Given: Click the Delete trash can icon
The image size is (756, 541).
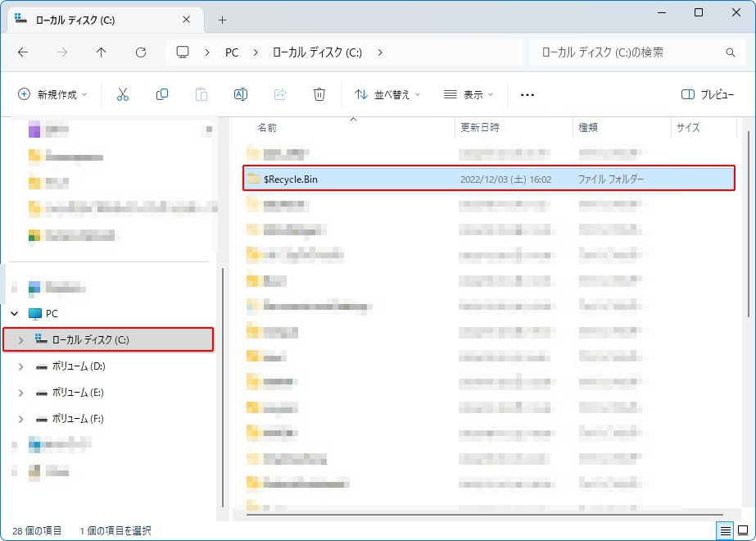Looking at the screenshot, I should click(319, 94).
